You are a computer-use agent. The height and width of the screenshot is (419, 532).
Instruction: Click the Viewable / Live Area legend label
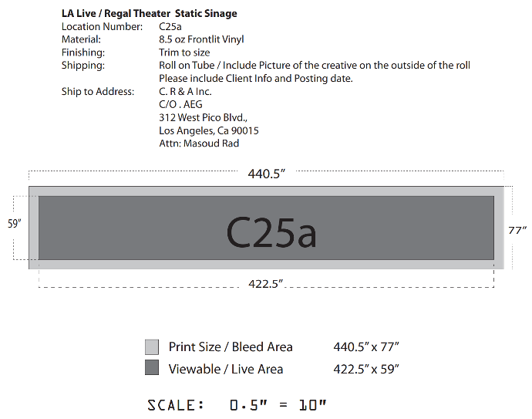coord(226,369)
